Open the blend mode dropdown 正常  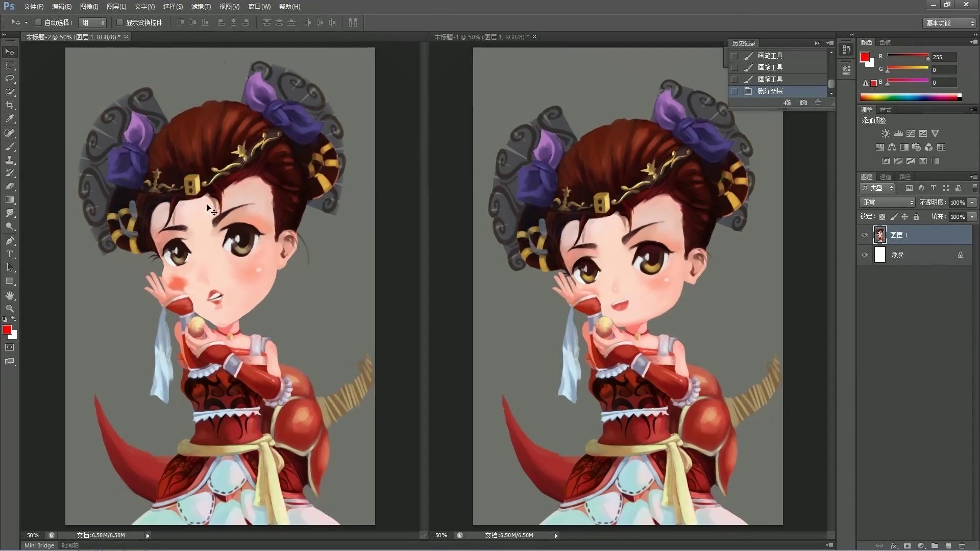888,203
